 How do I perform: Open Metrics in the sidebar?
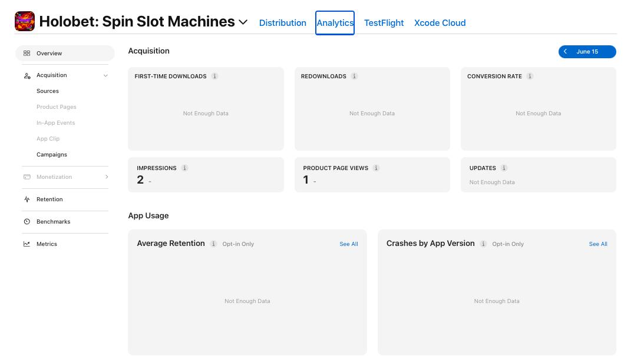click(47, 244)
